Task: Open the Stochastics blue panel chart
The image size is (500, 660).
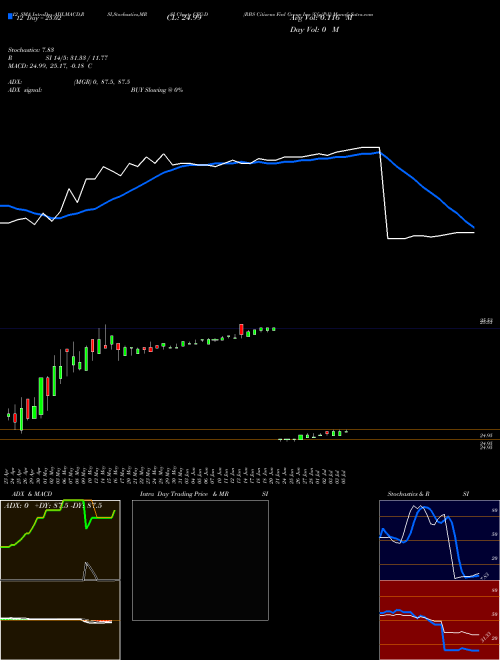Action: click(x=439, y=540)
